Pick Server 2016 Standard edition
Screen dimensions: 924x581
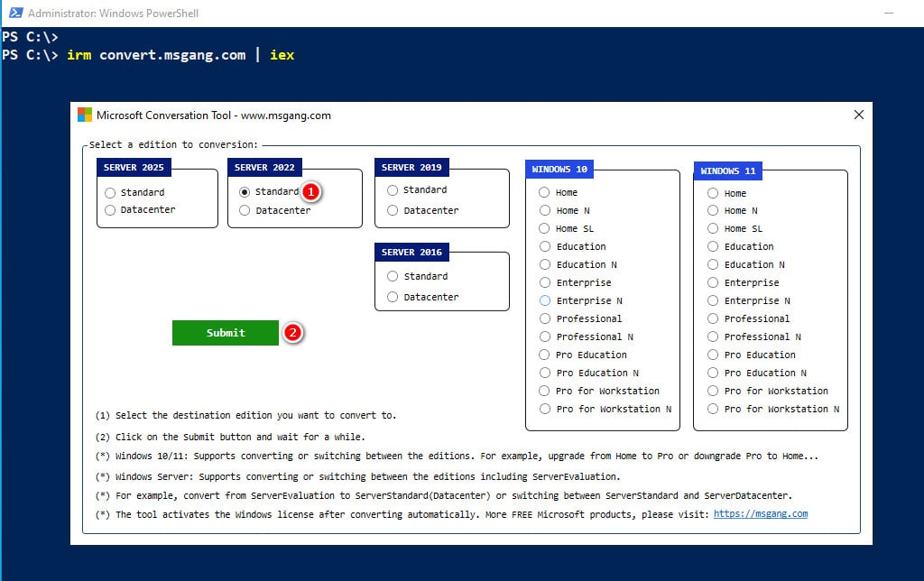(393, 276)
